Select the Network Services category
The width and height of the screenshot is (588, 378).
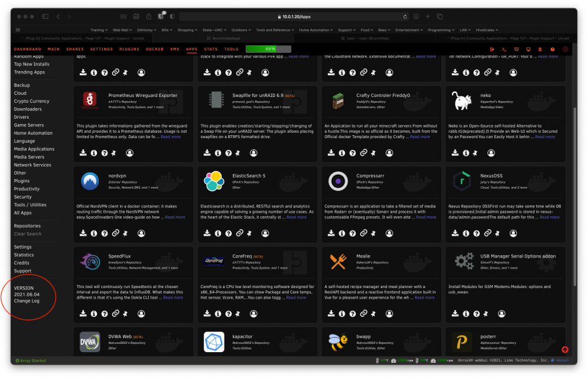(32, 165)
